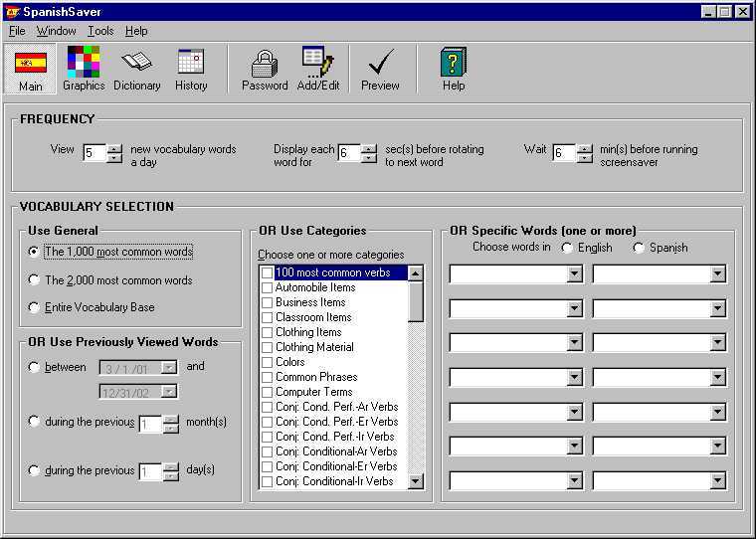Click category list scroll down arrow

tap(416, 480)
